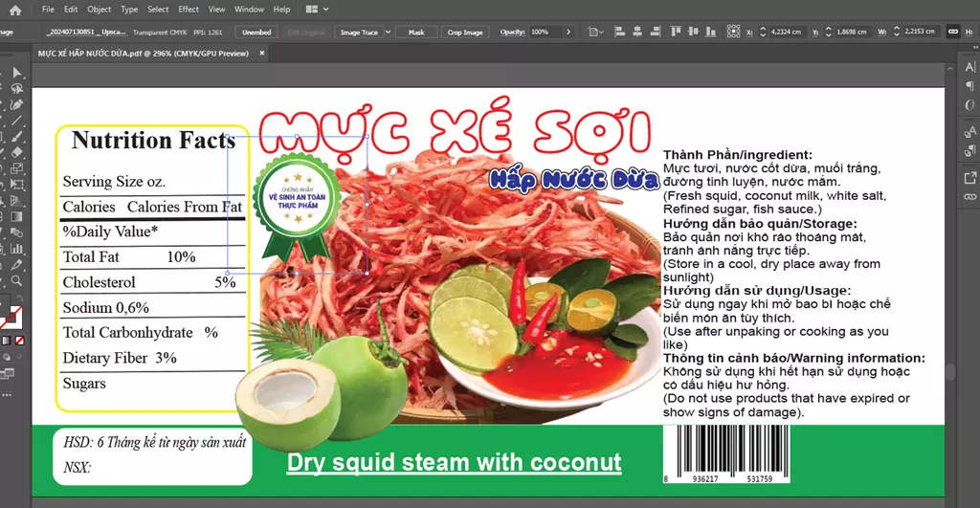The width and height of the screenshot is (980, 508).
Task: Click the Fill color swatch in toolbar
Action: 3,303
